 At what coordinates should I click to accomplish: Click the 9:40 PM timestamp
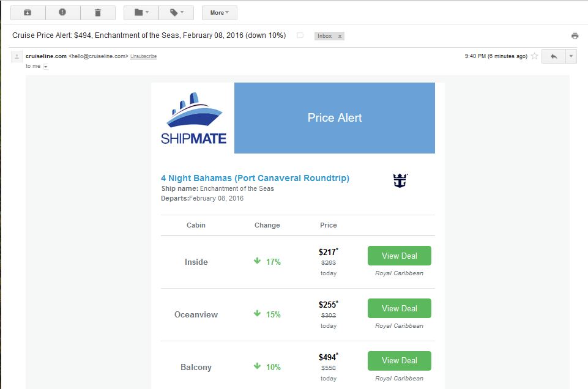coord(496,56)
